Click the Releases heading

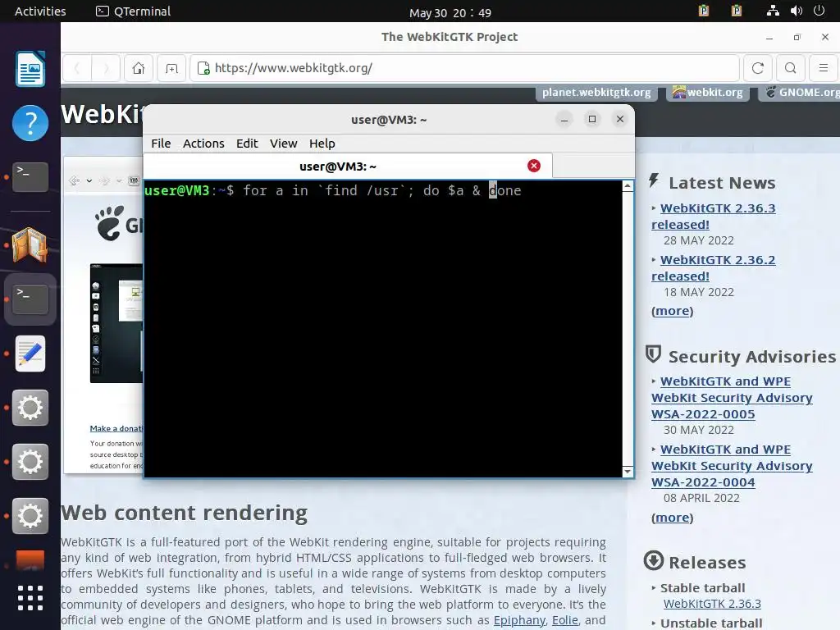click(x=707, y=563)
